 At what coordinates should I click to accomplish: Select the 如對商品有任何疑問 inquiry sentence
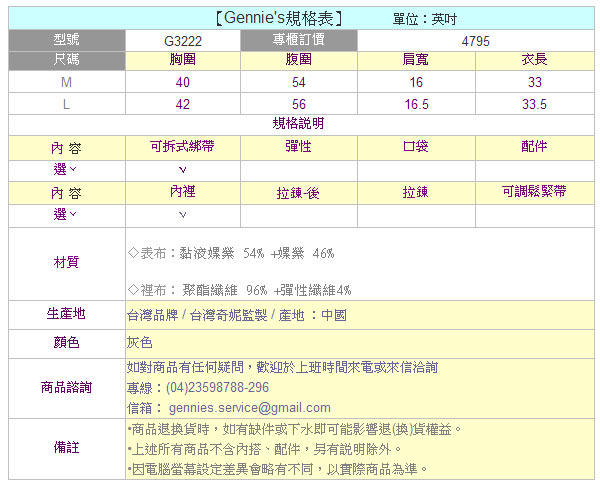(x=282, y=367)
